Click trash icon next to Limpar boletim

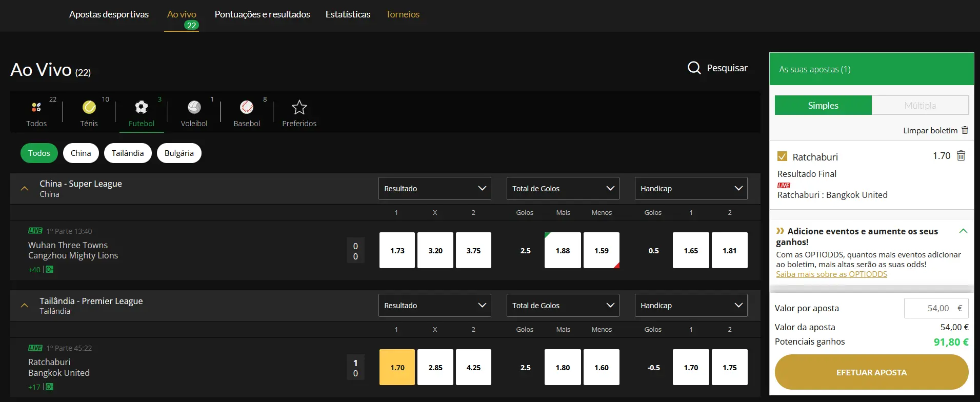point(965,130)
